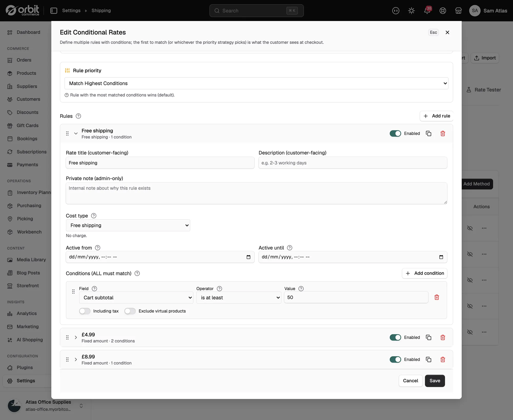The image size is (513, 420).
Task: Duplicate the Free shipping rule
Action: click(x=428, y=134)
